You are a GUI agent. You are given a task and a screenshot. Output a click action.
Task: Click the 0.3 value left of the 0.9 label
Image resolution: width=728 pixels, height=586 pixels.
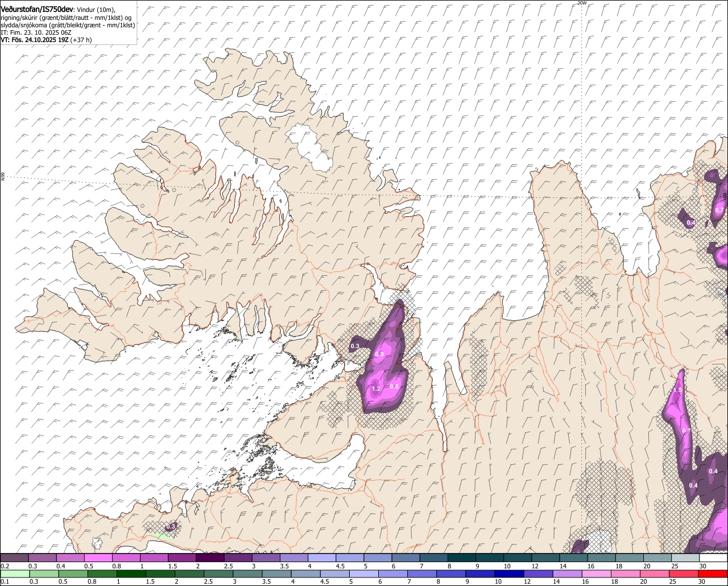click(355, 346)
